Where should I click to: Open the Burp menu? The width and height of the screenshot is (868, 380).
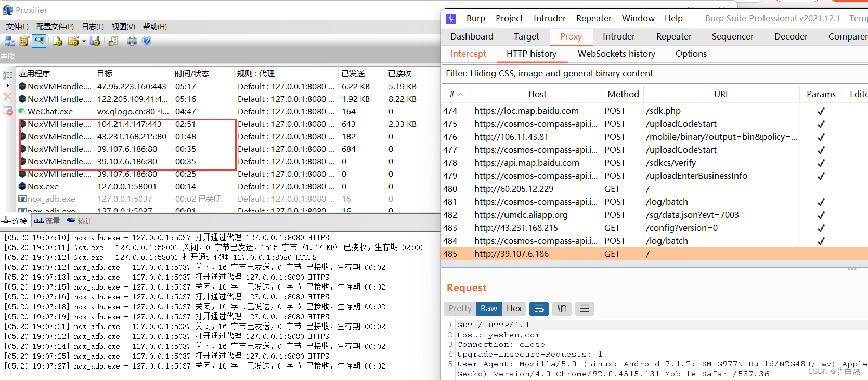(x=475, y=18)
